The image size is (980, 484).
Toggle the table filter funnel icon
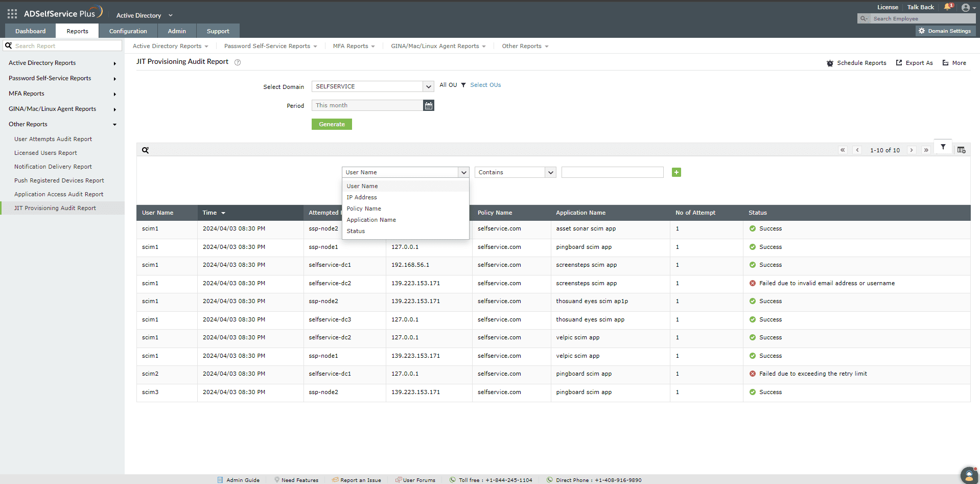(x=943, y=147)
